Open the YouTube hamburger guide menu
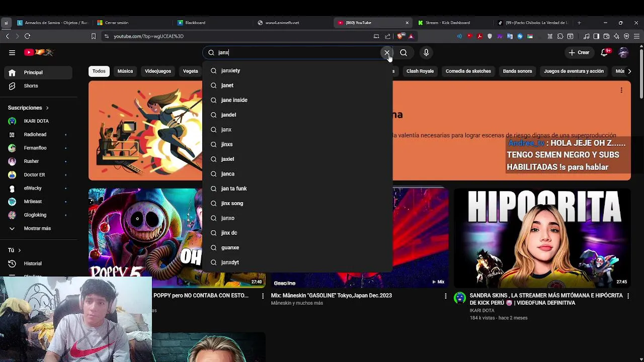Viewport: 644px width, 362px height. pyautogui.click(x=12, y=52)
